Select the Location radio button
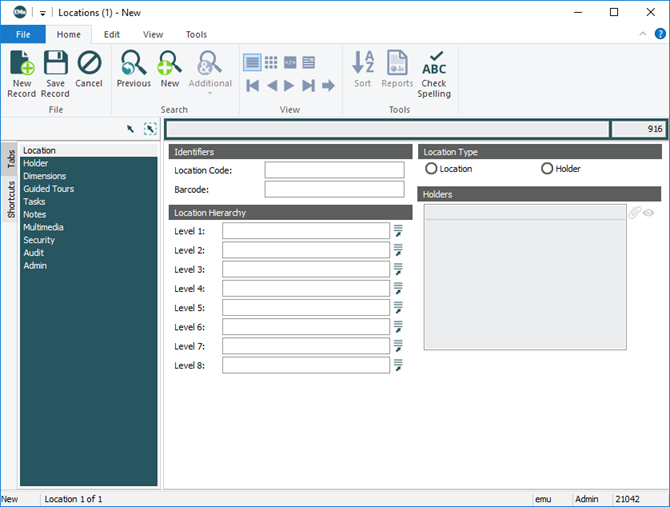The height and width of the screenshot is (507, 670). coord(432,169)
